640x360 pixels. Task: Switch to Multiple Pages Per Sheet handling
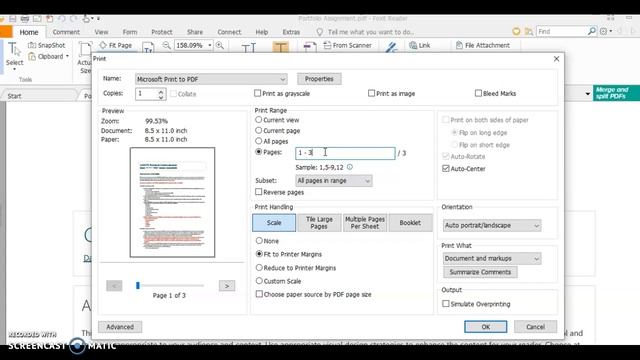(365, 223)
